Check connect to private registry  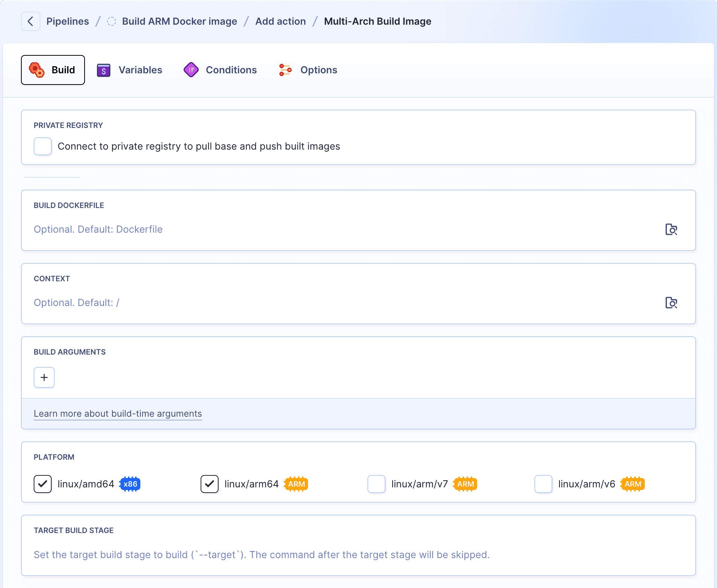point(42,146)
